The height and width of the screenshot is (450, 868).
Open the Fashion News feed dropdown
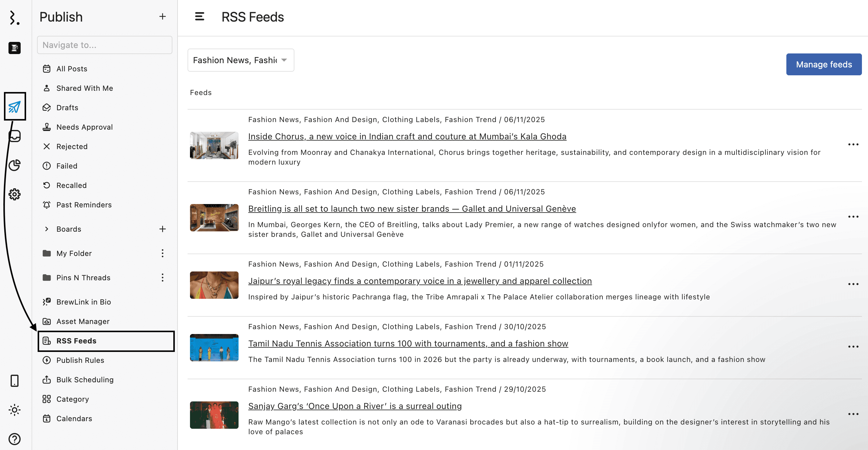(x=241, y=60)
